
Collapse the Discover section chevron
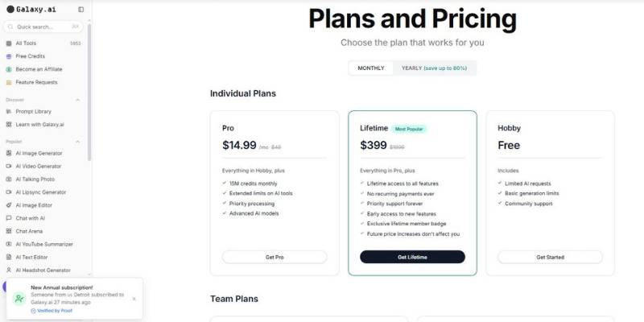[x=78, y=100]
